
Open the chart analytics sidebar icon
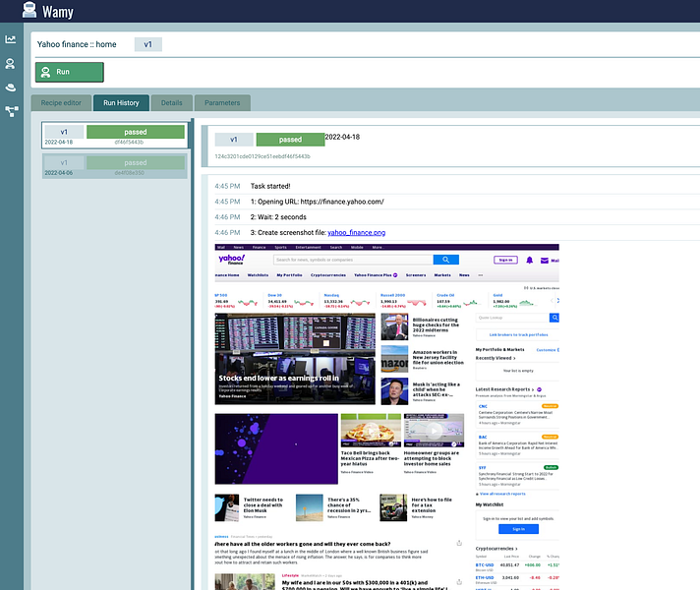11,39
